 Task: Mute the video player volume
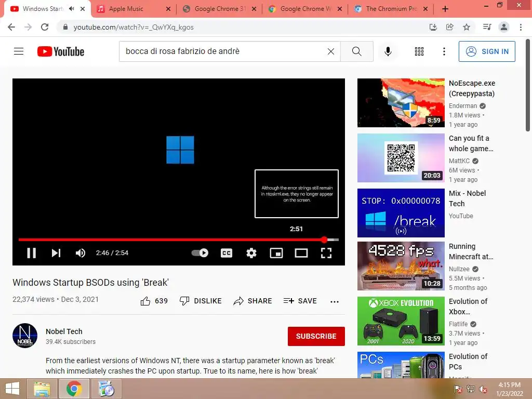point(81,253)
